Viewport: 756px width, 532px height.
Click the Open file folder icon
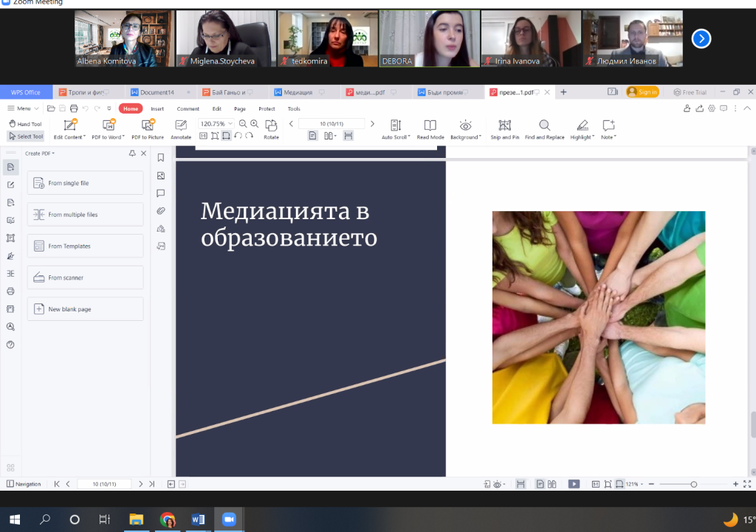point(51,108)
